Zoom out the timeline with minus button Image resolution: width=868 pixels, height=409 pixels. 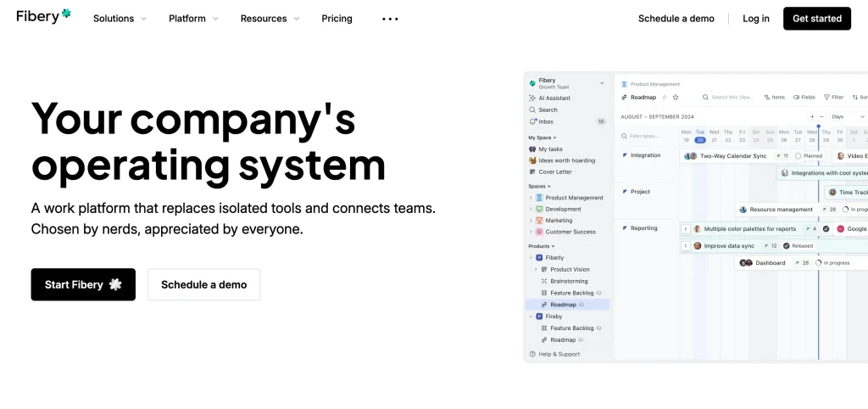(821, 117)
